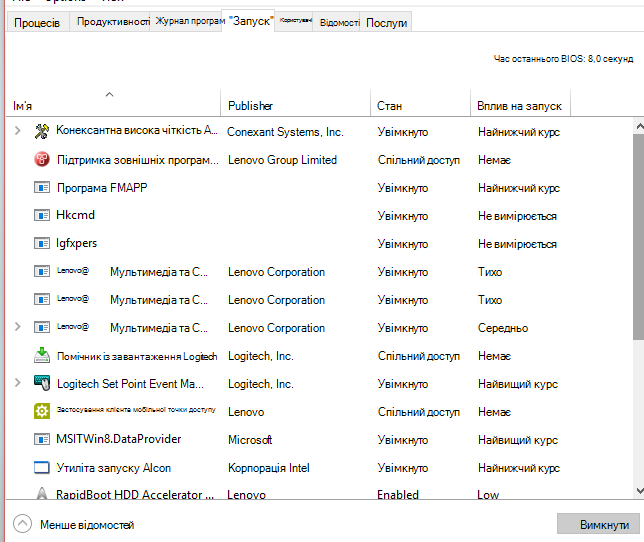Select the Програма FMAPP entry
This screenshot has height=542, width=644.
point(102,188)
